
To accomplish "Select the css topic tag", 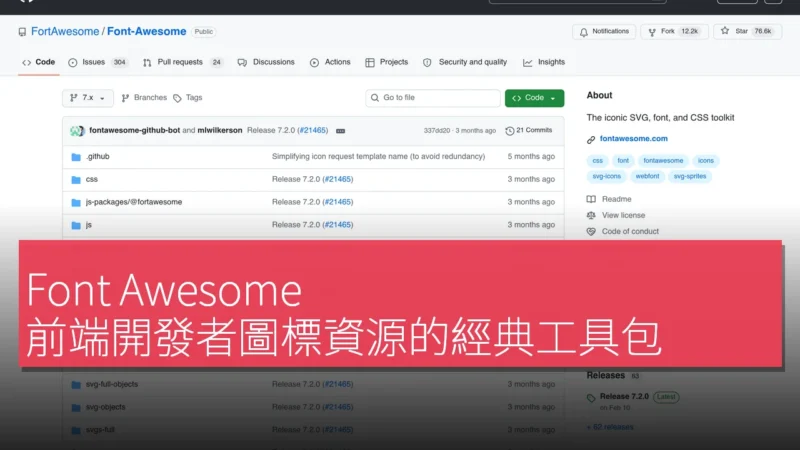I will pyautogui.click(x=597, y=161).
